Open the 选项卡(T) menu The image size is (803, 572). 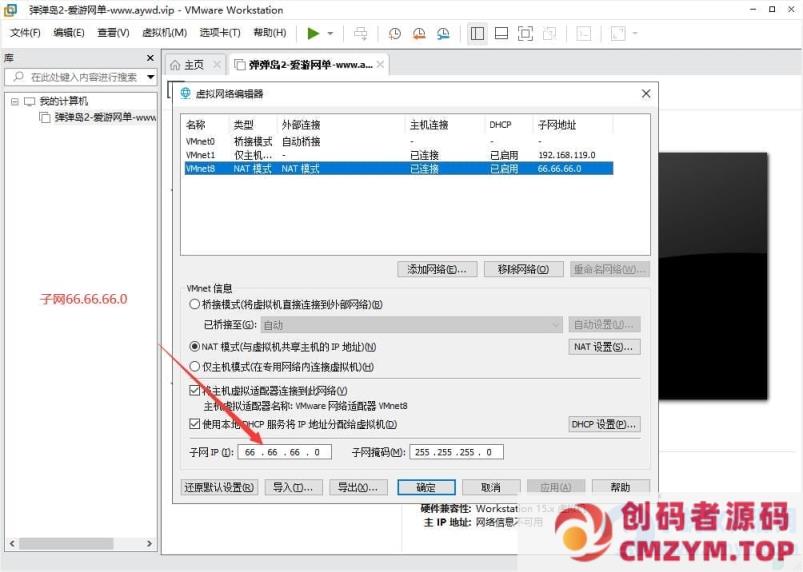220,33
